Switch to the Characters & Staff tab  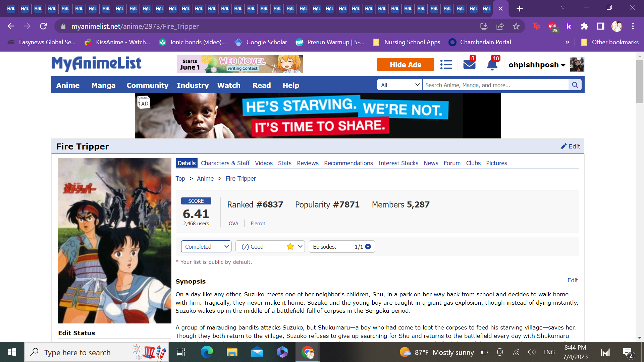[225, 163]
